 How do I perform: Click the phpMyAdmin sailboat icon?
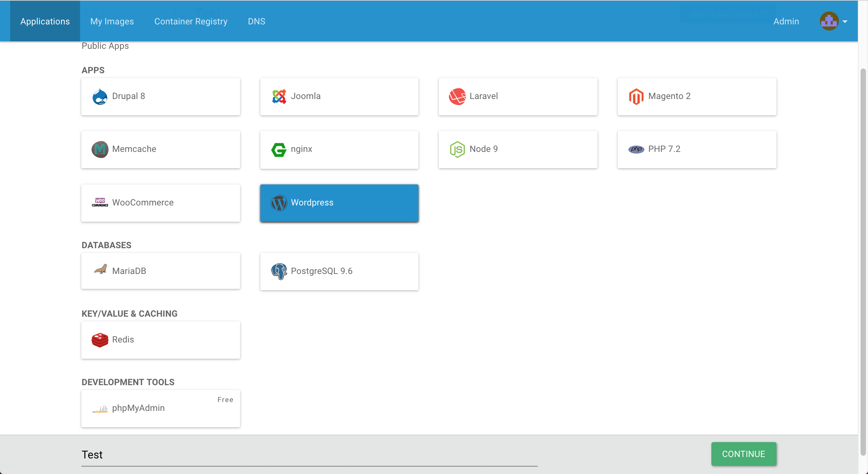(100, 409)
